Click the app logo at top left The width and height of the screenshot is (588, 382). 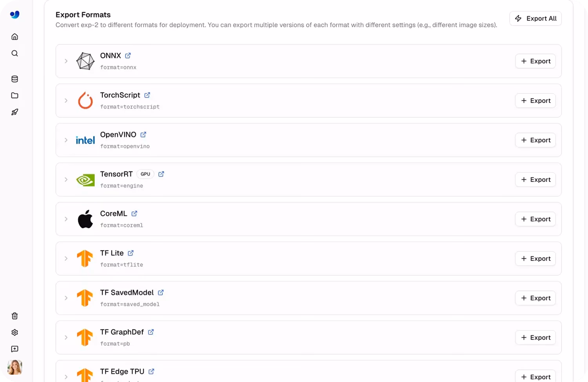pyautogui.click(x=15, y=14)
